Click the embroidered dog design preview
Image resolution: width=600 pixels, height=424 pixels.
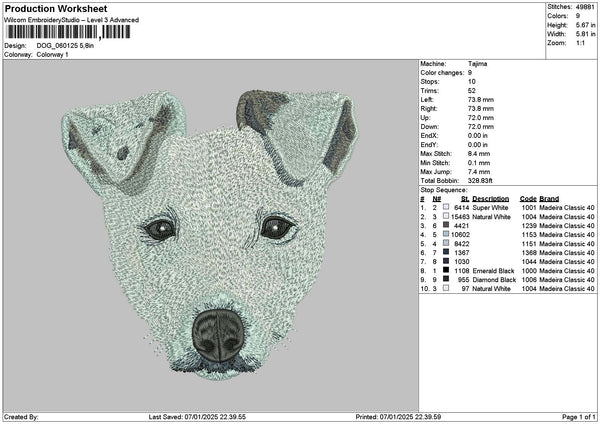tap(210, 235)
